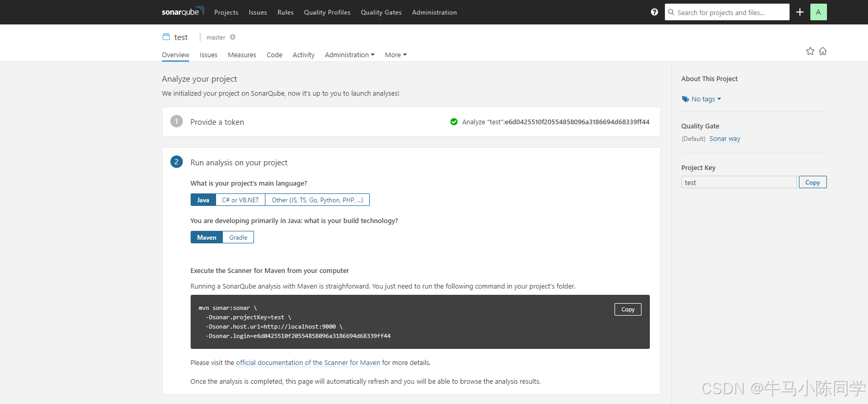Screen dimensions: 868x404
Task: Click the SonarQube logo
Action: [183, 11]
